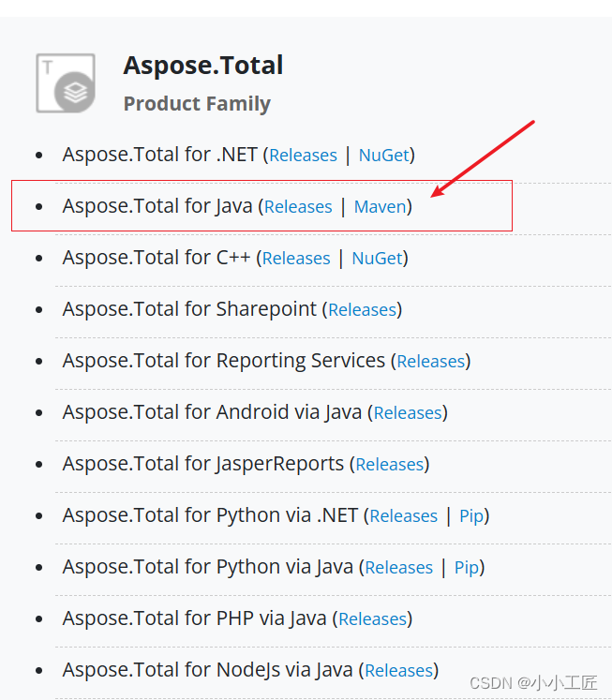Screen dimensions: 612x700
Task: Click the text Aspose.Total for PHP via Java
Action: point(195,618)
